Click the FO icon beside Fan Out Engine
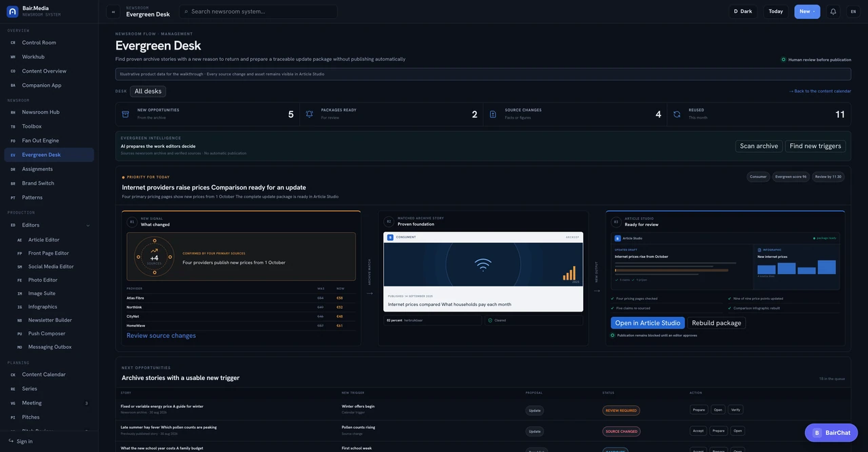This screenshot has width=868, height=452. 13,140
